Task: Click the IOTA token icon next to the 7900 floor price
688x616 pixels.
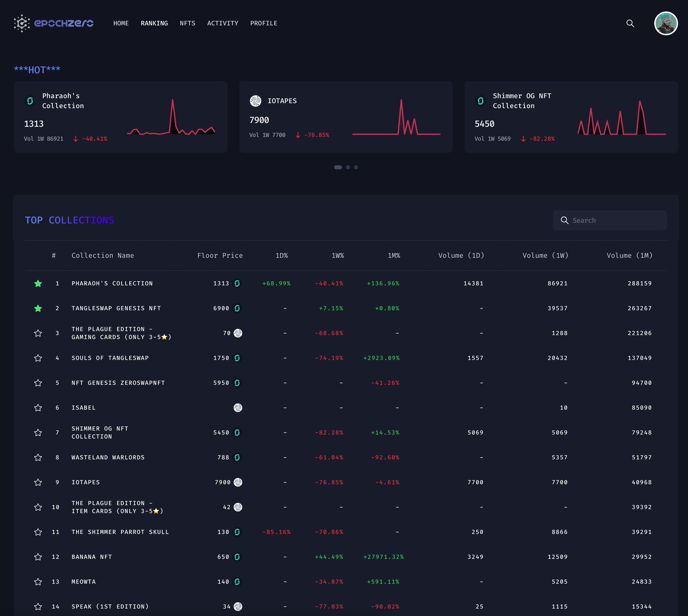Action: [x=238, y=482]
